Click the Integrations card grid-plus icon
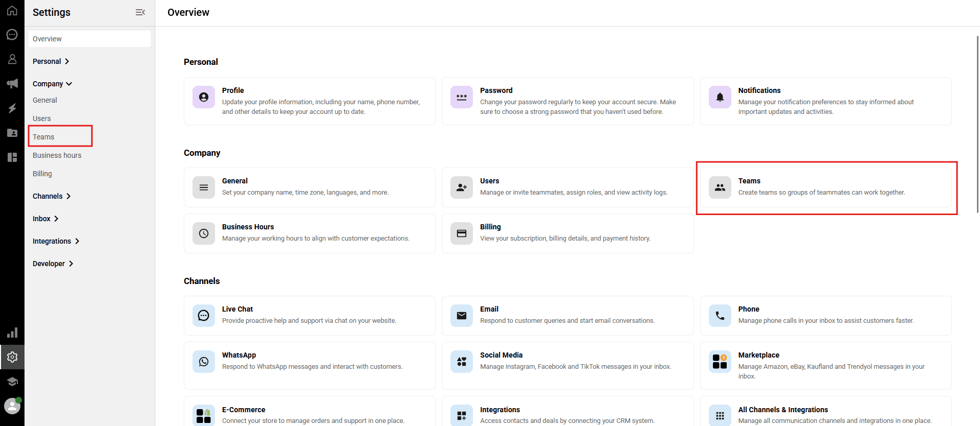Viewport: 980px width, 426px height. point(462,415)
